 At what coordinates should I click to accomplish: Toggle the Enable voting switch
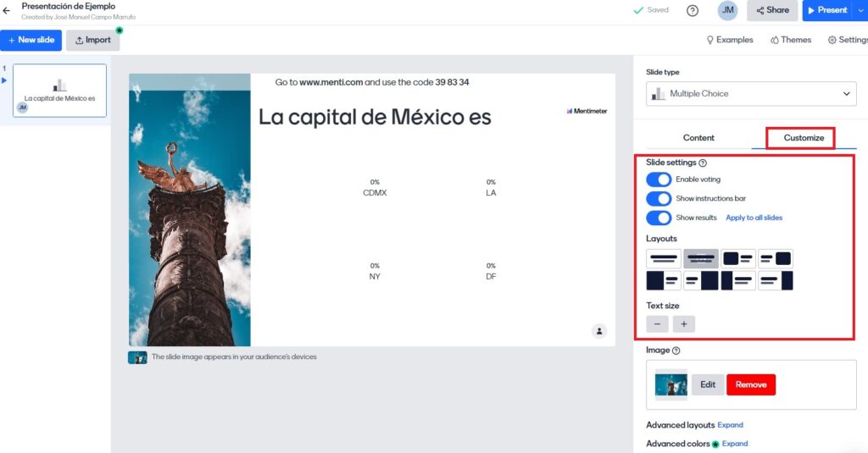pos(659,180)
